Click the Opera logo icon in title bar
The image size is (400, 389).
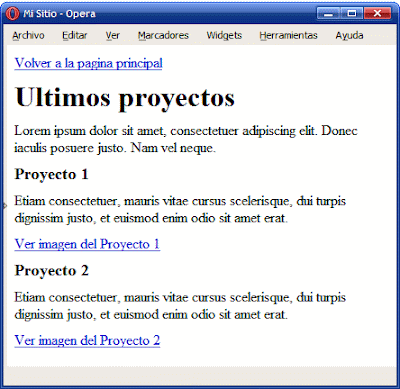pyautogui.click(x=13, y=14)
